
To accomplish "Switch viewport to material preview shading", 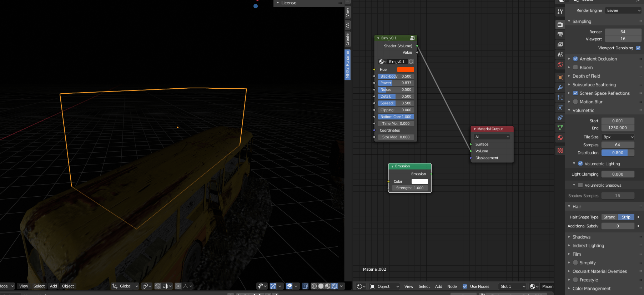I will 328,286.
